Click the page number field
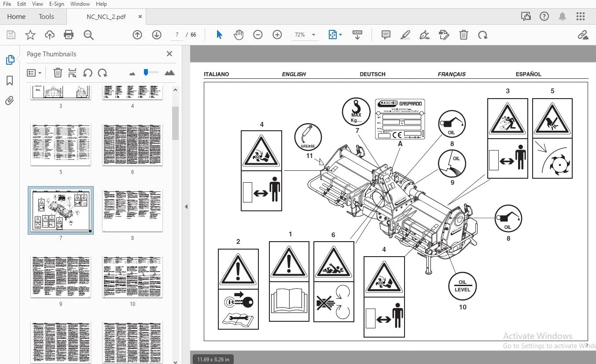596x364 pixels. (177, 35)
